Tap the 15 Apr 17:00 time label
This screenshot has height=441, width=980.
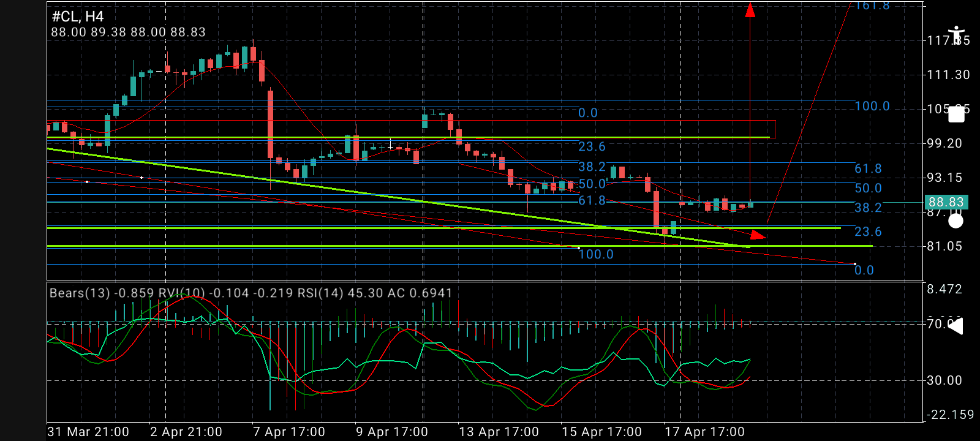(601, 432)
